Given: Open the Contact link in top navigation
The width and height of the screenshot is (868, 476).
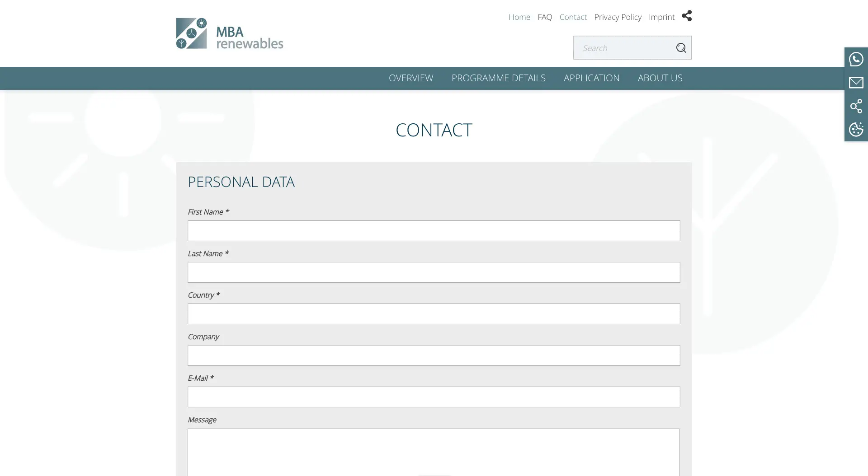Looking at the screenshot, I should (573, 17).
